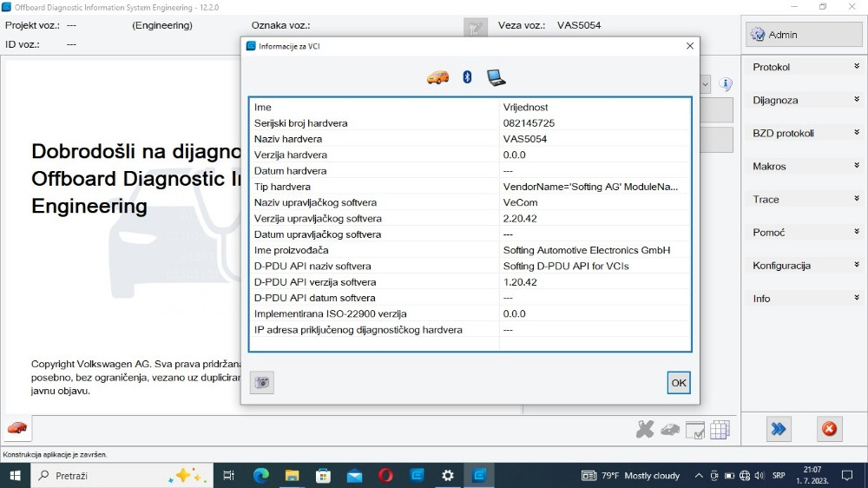Click the checklist window icon in bottom toolbar
This screenshot has height=488, width=868.
(x=694, y=430)
